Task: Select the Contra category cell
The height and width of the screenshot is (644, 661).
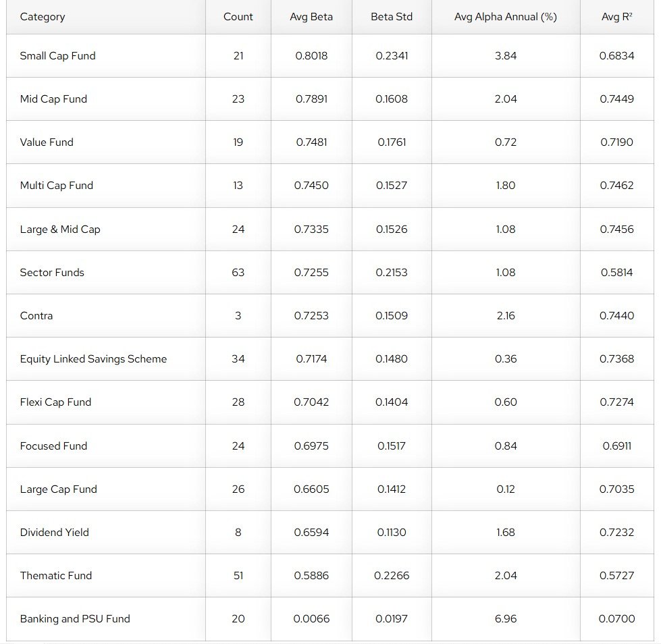Action: point(36,316)
